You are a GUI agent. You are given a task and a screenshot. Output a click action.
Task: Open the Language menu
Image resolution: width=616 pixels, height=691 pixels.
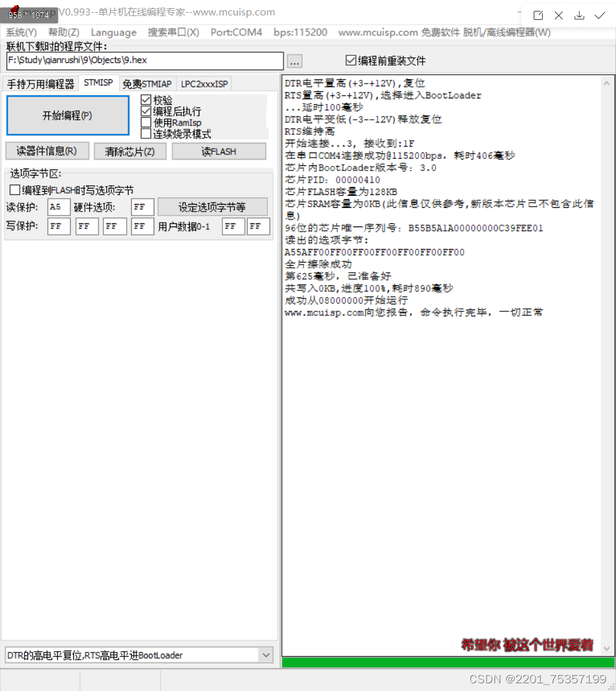pos(114,32)
